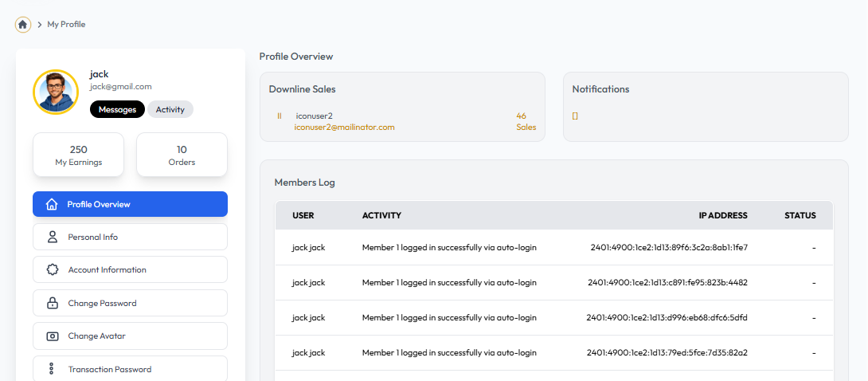
Task: Click IP address ending 8ab1:1fe7
Action: click(669, 248)
